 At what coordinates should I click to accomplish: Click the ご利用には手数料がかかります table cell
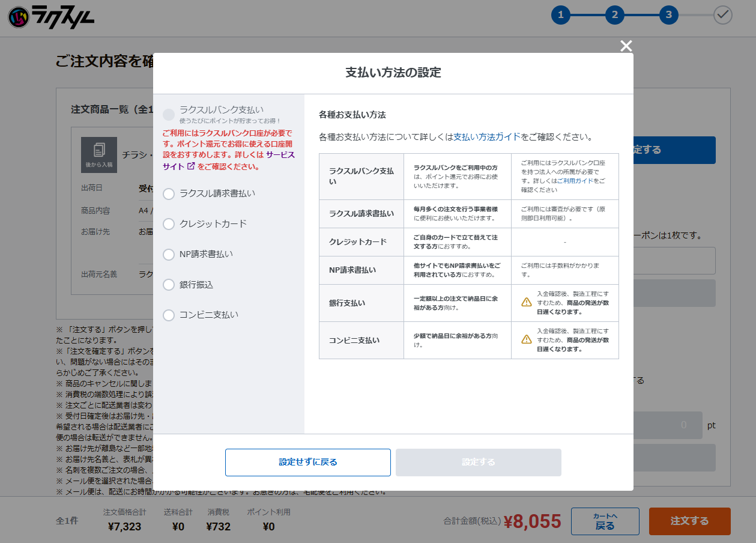coord(564,270)
